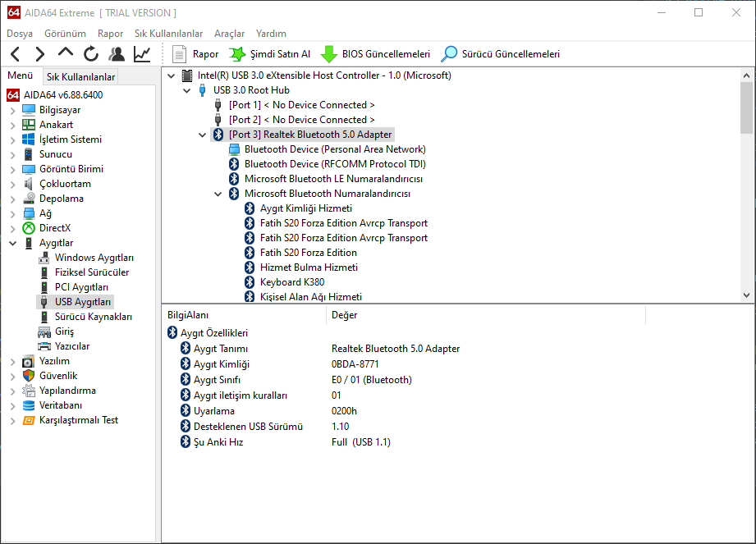Open BIOS Güncellemeleri
The image size is (756, 544).
tap(375, 54)
